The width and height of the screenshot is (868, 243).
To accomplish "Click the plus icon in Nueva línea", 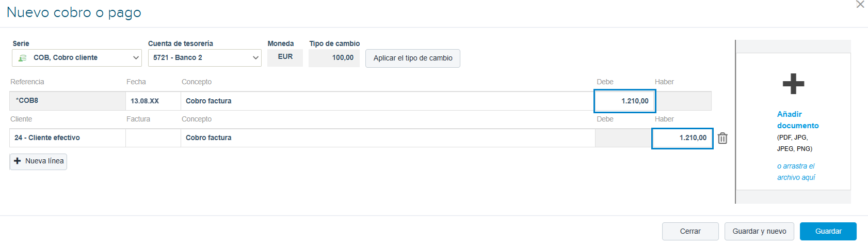I will coord(18,161).
